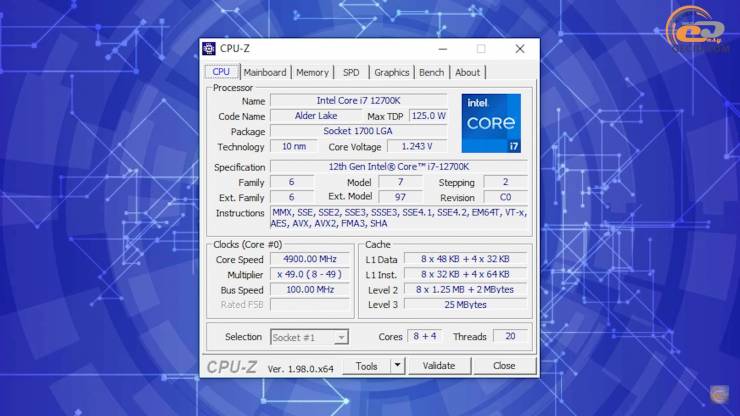This screenshot has height=416, width=740.
Task: Click the Core Voltage value 1.243 V
Action: point(417,146)
